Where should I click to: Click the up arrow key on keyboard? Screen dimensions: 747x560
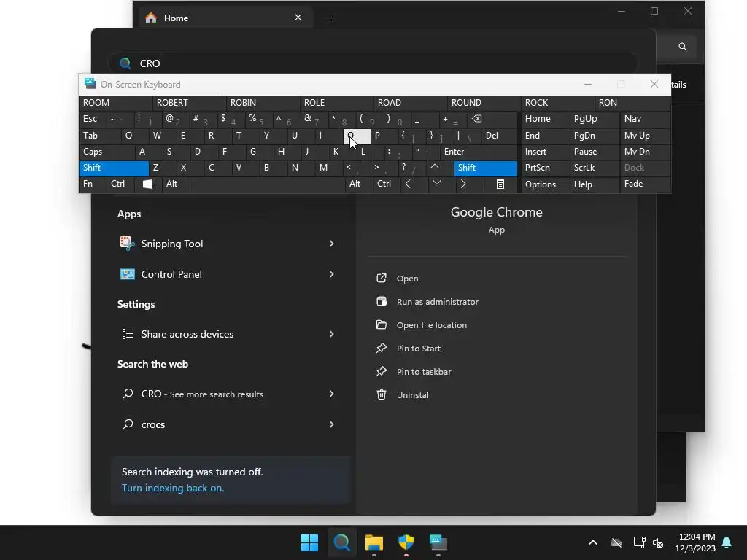[435, 168]
